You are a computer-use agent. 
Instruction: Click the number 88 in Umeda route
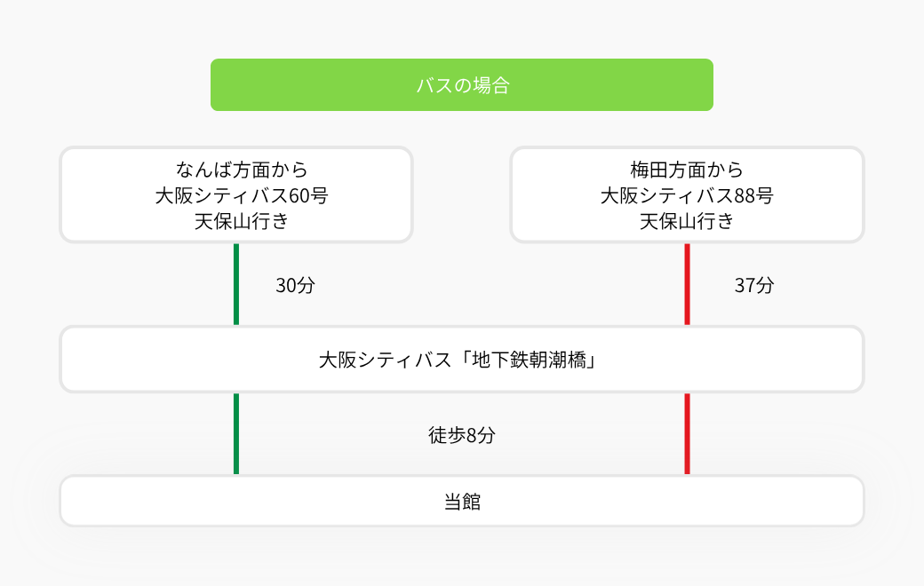(x=745, y=195)
